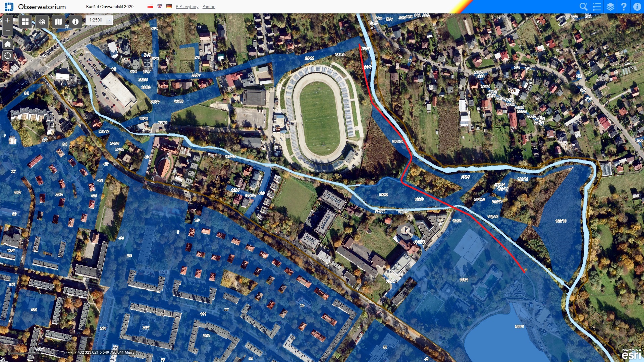
Task: Zoom out of the map
Action: click(x=8, y=31)
